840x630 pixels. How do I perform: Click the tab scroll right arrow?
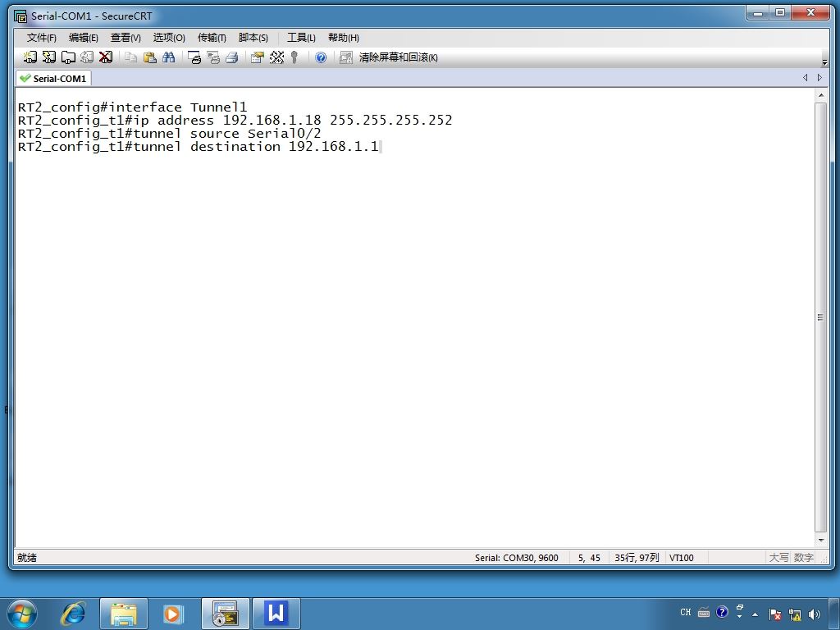click(819, 78)
